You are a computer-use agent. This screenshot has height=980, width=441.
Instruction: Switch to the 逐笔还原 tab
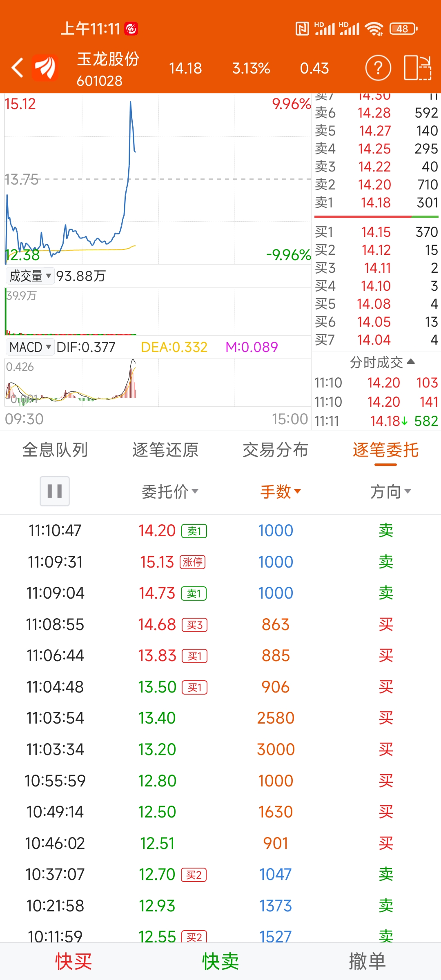click(165, 450)
